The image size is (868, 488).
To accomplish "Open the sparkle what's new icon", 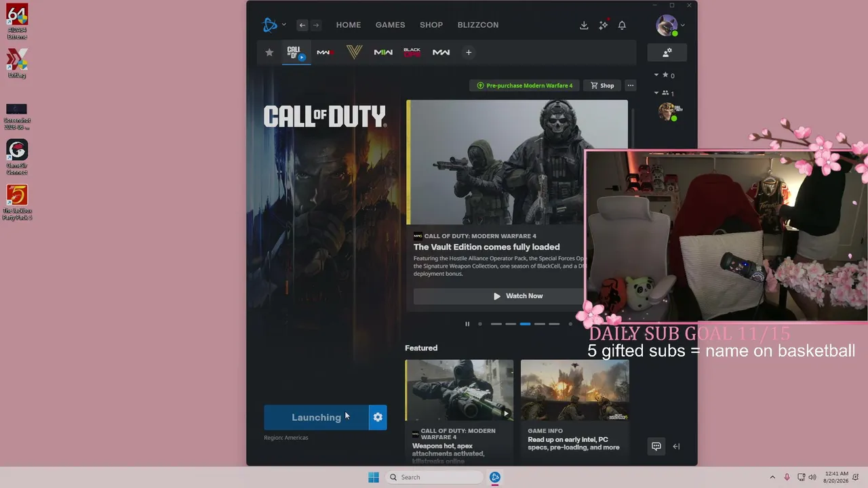I will point(603,25).
